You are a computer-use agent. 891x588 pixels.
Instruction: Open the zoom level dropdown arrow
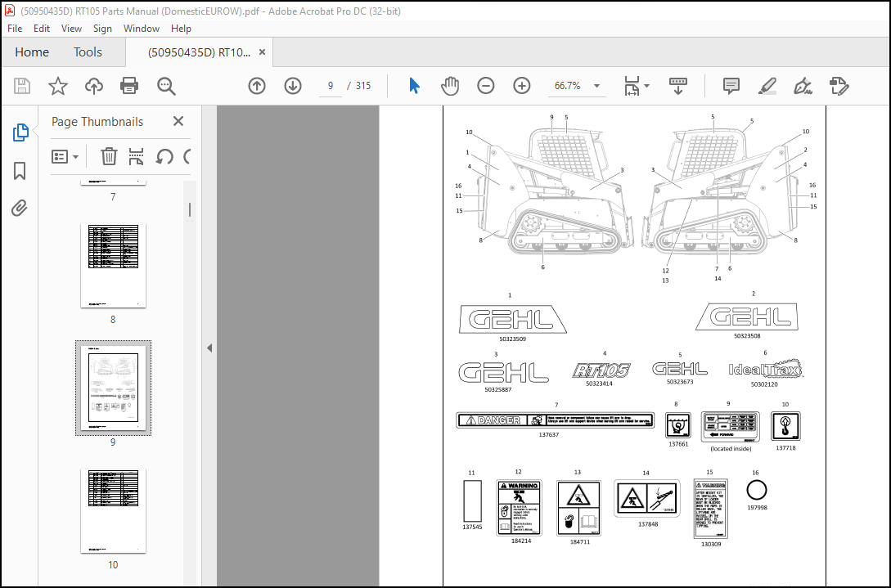pyautogui.click(x=596, y=86)
